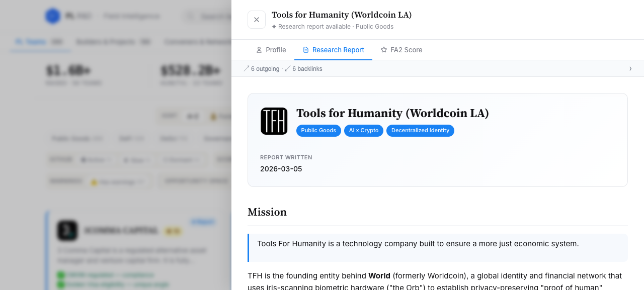Open the Profile tab

tap(271, 50)
